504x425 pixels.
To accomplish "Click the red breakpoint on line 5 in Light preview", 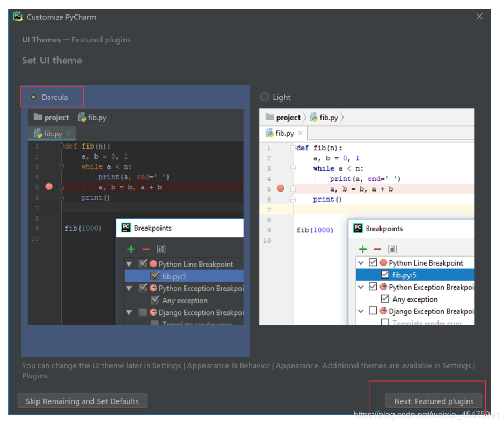I will point(281,188).
